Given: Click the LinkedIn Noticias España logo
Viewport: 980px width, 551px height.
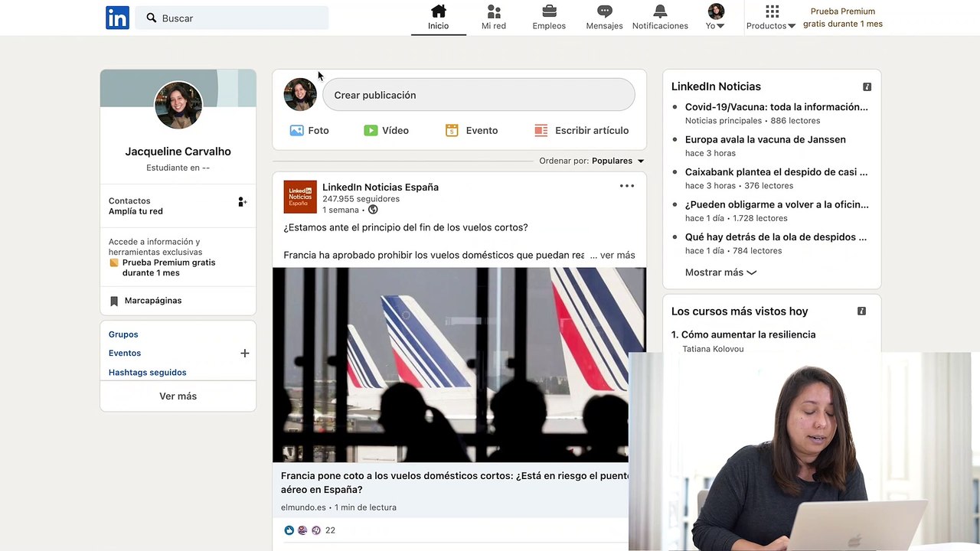Looking at the screenshot, I should point(300,197).
